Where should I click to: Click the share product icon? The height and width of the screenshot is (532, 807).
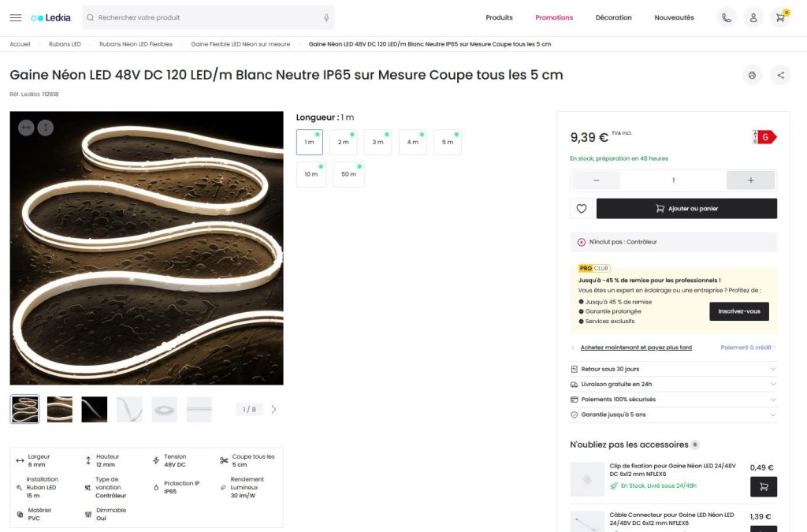click(x=780, y=75)
